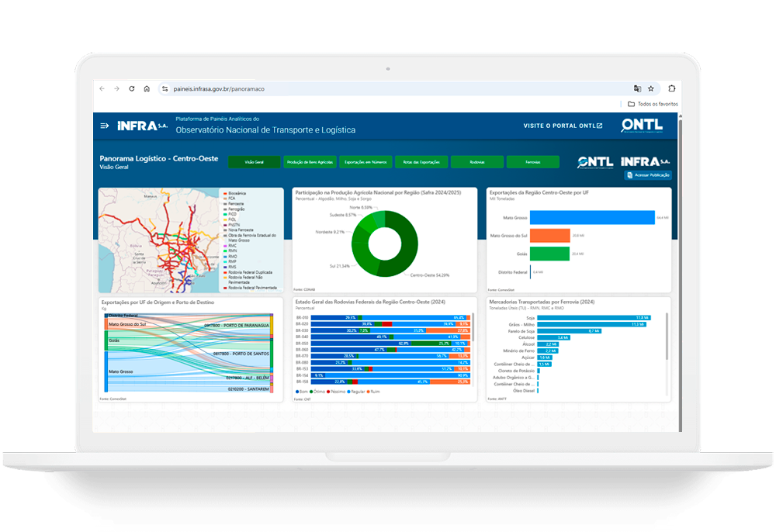Reload the page with the refresh icon
776x532 pixels.
(x=131, y=89)
